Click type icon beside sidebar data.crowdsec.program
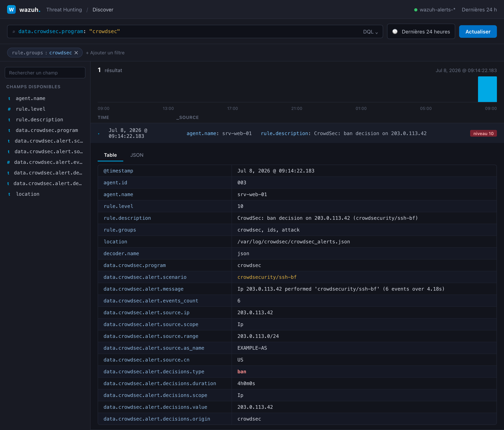Viewport: 504px width, 430px height. [x=9, y=130]
